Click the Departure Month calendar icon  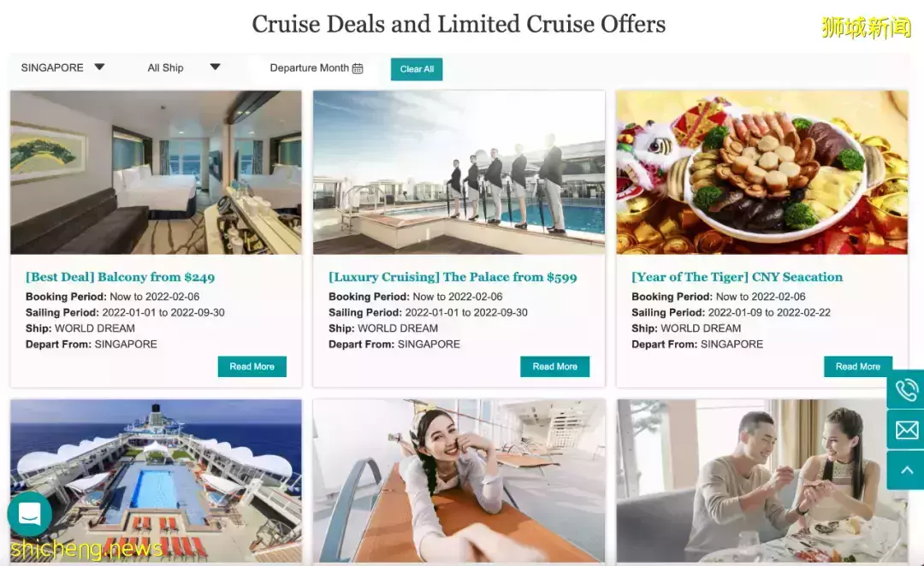pos(358,68)
